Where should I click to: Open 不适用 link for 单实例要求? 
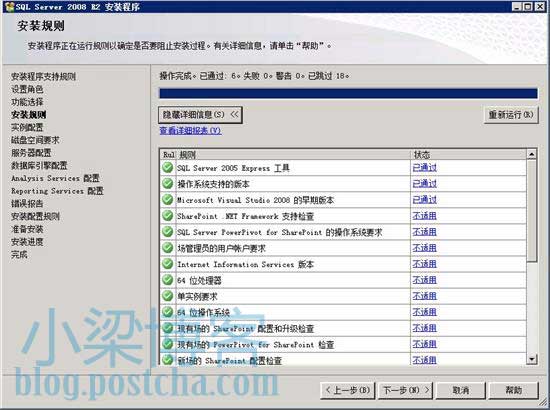[x=424, y=296]
